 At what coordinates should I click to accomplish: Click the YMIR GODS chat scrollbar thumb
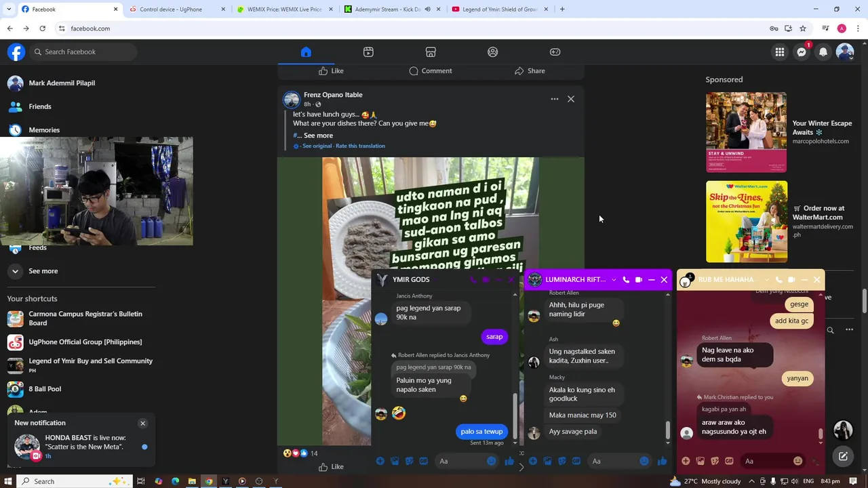pos(515,416)
